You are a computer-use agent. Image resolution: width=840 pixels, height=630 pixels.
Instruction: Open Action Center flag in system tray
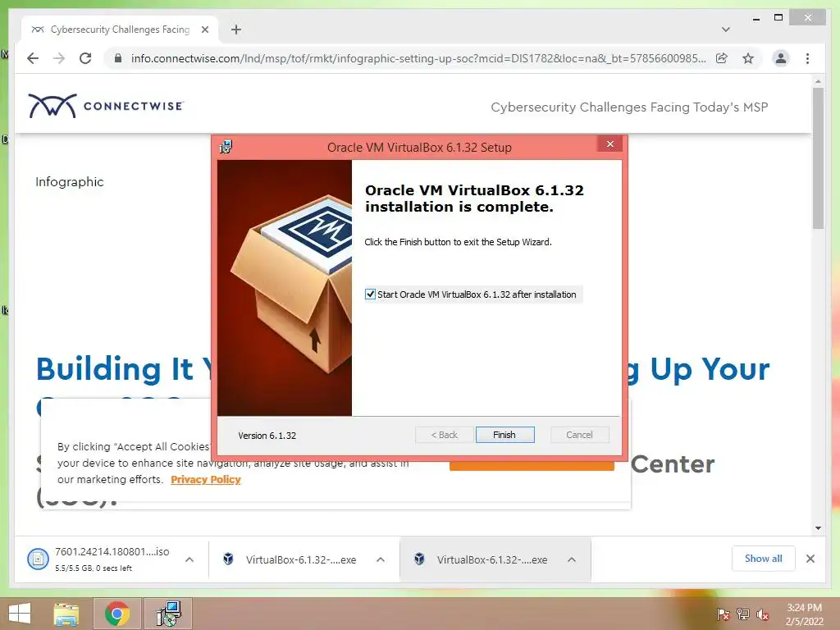tap(723, 614)
